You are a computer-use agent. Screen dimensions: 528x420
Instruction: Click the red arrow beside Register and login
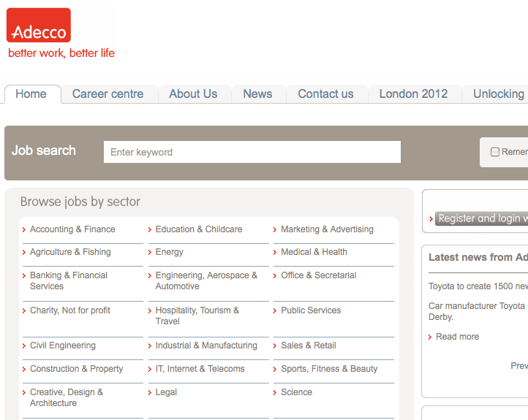[x=431, y=219]
